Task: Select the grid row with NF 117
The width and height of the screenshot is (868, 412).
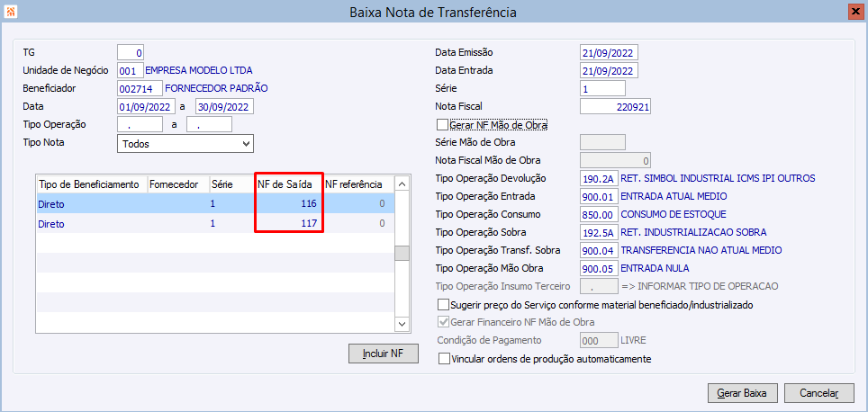Action: click(x=215, y=223)
